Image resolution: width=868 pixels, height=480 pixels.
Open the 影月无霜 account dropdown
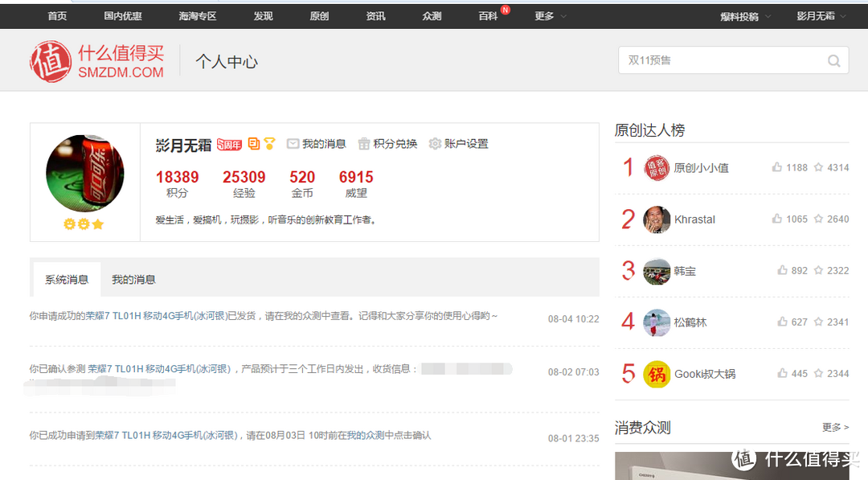point(821,17)
